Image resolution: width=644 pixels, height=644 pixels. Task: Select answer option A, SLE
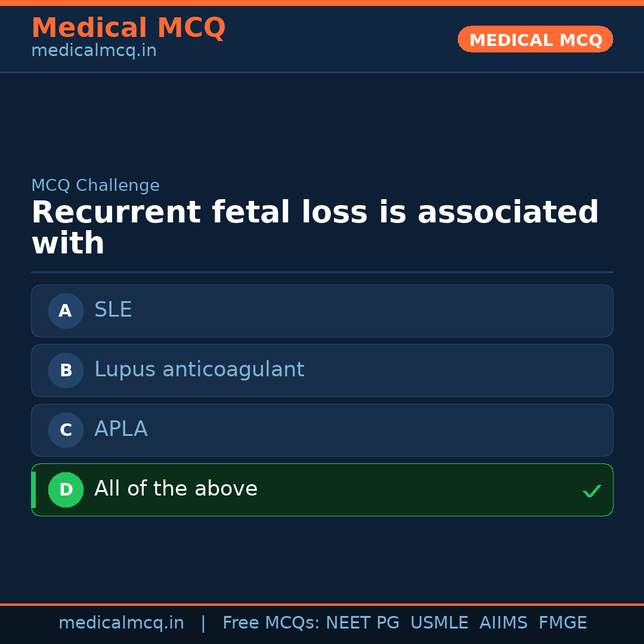322,311
